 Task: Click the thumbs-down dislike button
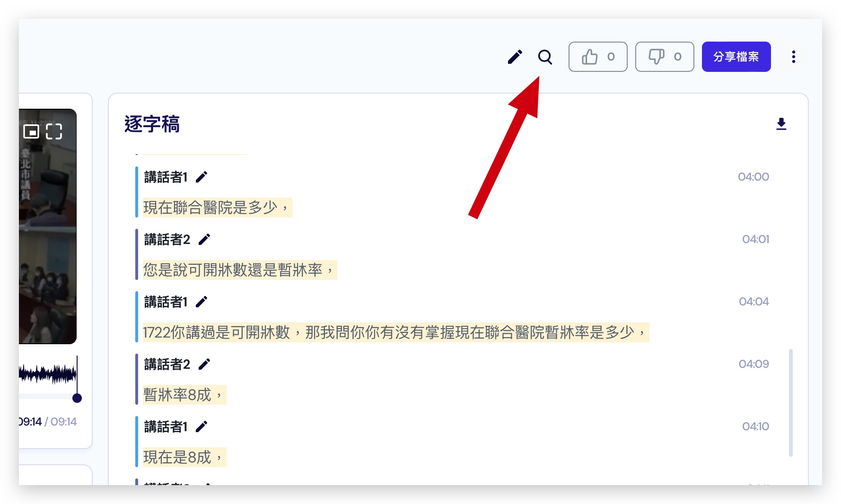(665, 57)
